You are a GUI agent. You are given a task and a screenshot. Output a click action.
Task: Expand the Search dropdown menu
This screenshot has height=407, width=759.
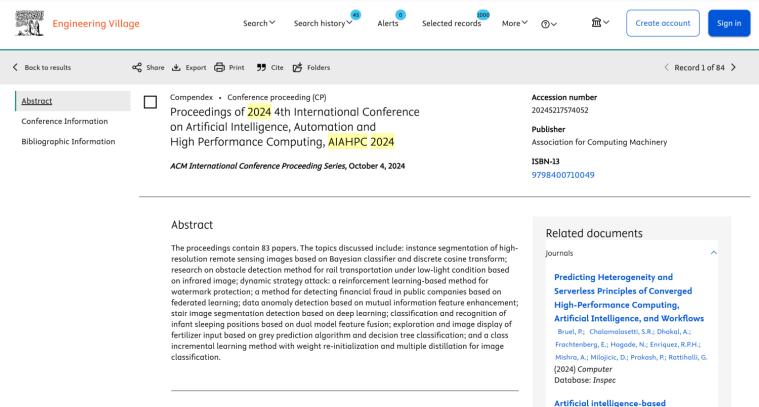click(x=260, y=23)
